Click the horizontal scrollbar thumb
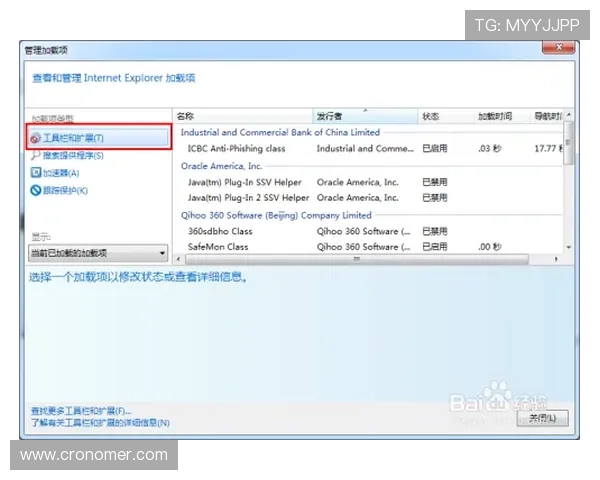This screenshot has width=600, height=480. coord(357,259)
